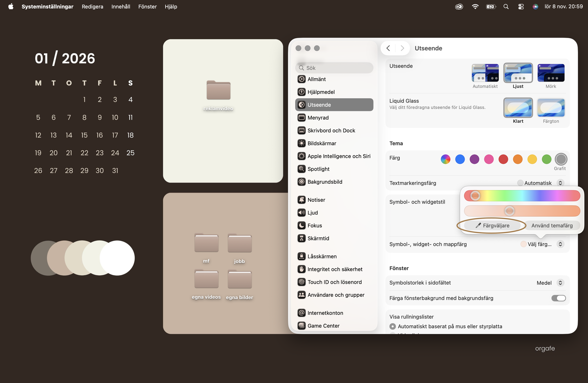
Task: Select the Notiser bell icon
Action: (302, 200)
